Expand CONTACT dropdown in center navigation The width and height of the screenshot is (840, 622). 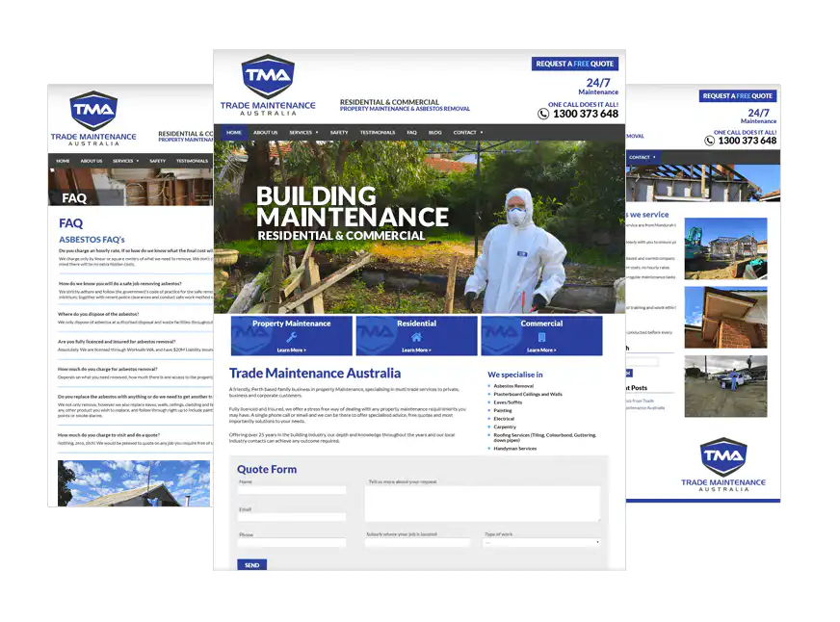467,132
